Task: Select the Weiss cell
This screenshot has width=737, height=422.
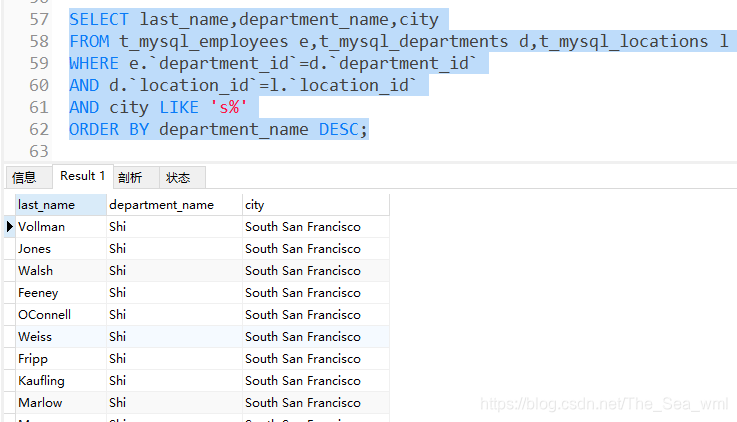Action: (61, 337)
